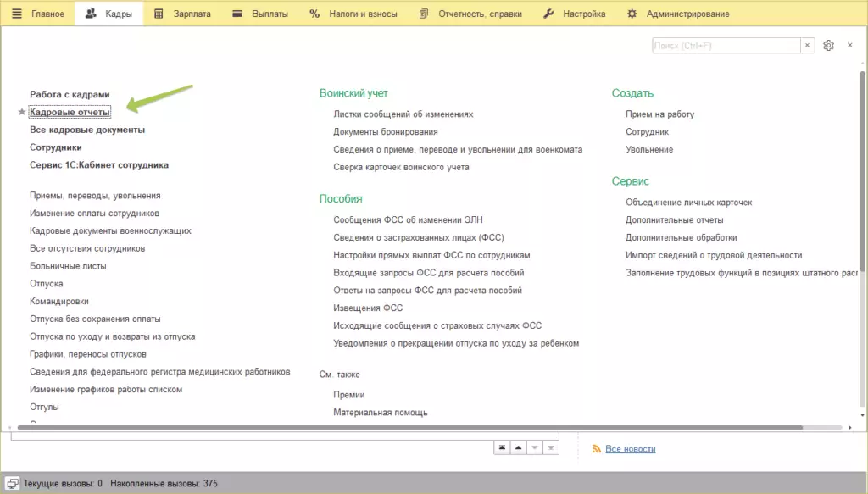The width and height of the screenshot is (868, 494).
Task: Open Прием на работу under Создать
Action: click(659, 114)
